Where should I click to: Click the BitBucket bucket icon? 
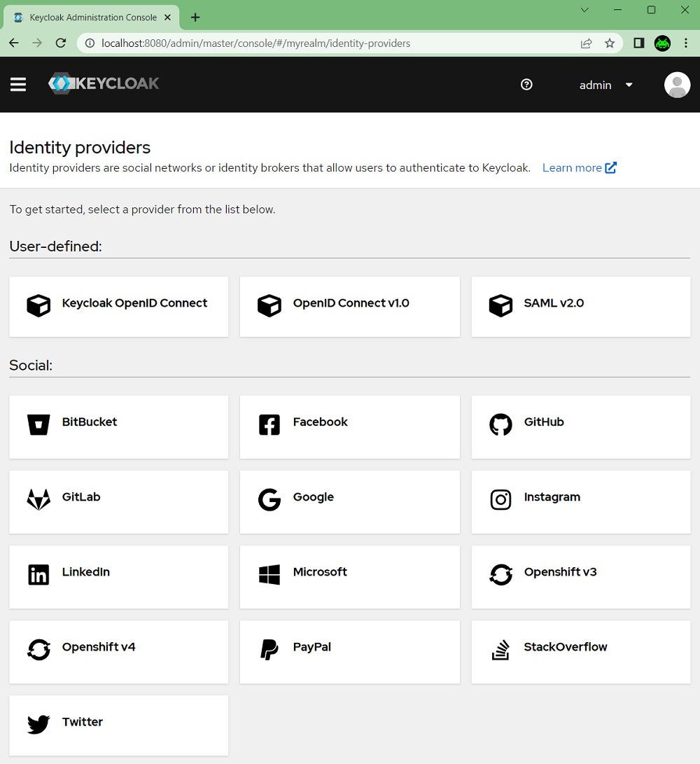click(38, 424)
